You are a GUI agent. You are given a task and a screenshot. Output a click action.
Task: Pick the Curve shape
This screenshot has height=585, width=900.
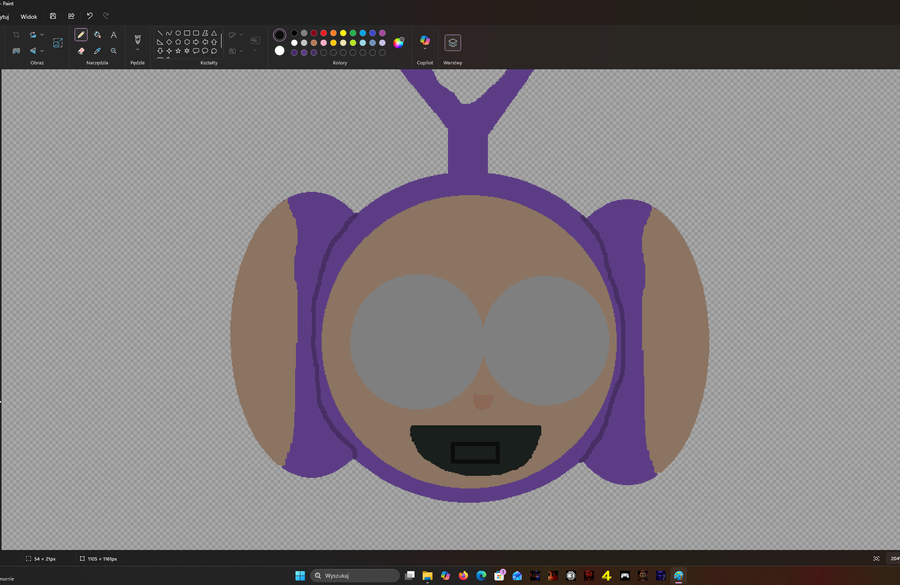click(169, 33)
